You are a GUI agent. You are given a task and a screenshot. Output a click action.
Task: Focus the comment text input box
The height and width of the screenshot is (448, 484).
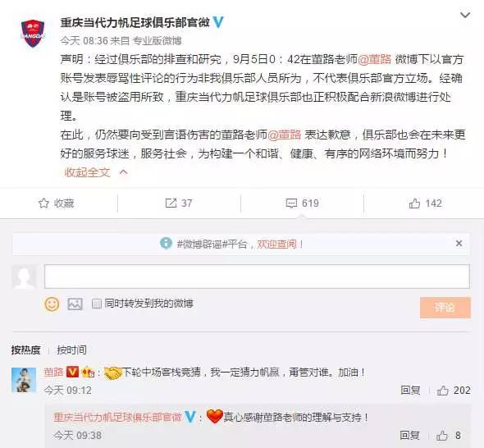coord(257,277)
